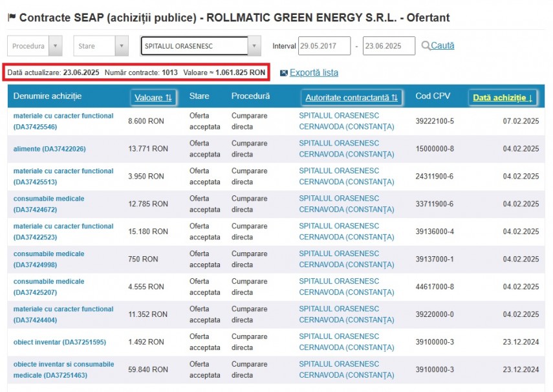Open consumabile medicale (DA37424998)
Image resolution: width=553 pixels, height=392 pixels.
[x=49, y=259]
